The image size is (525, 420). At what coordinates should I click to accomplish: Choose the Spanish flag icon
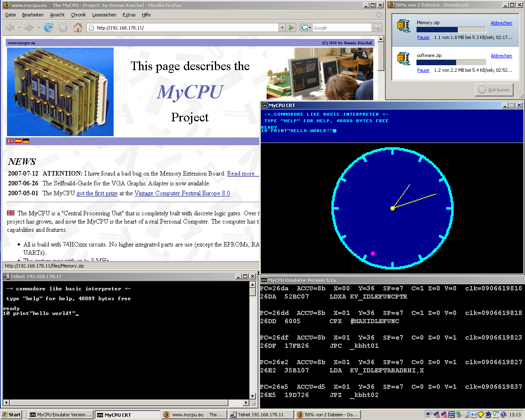pos(18,141)
